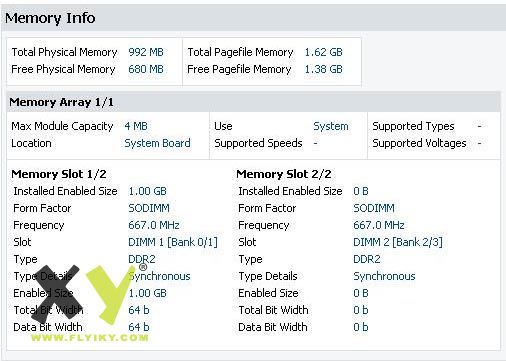This screenshot has height=361, width=506.
Task: Click the Supported Voltages label
Action: click(419, 143)
